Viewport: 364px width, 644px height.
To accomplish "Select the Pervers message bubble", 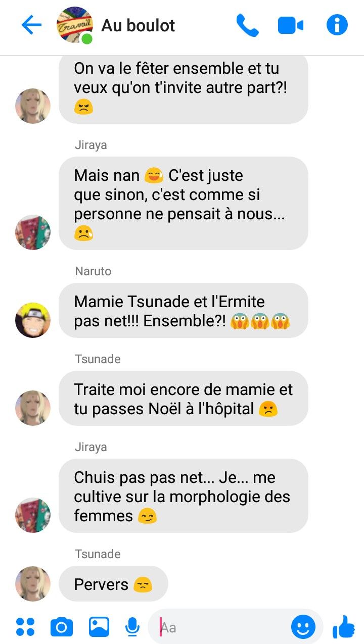I will pos(113,584).
